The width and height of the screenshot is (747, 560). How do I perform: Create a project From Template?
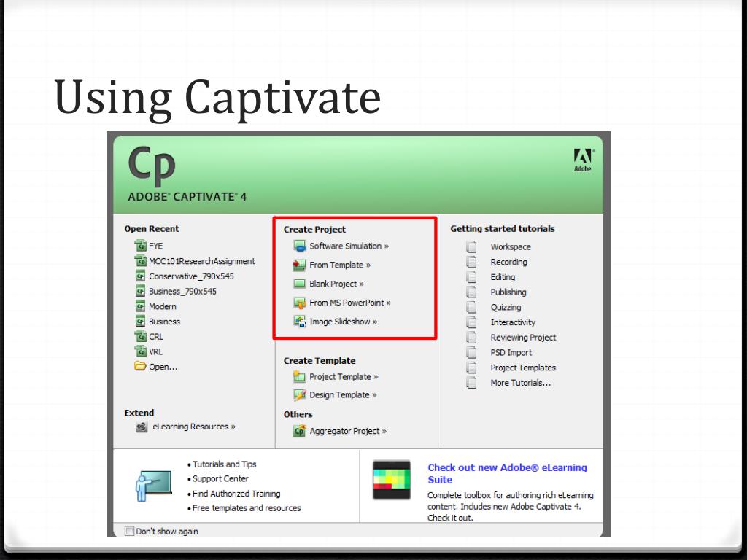tap(340, 265)
